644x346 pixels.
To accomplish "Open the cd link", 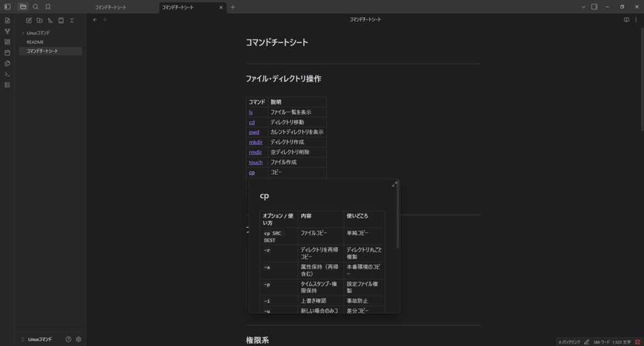I will [x=252, y=123].
